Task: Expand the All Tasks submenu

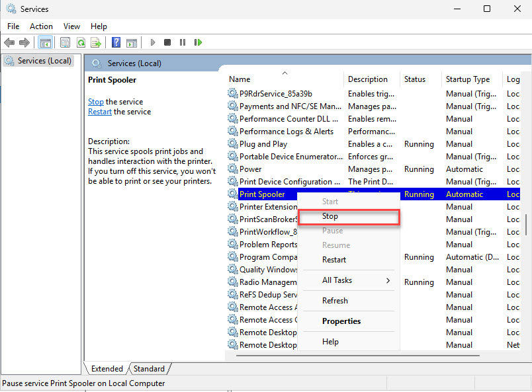Action: coord(349,280)
